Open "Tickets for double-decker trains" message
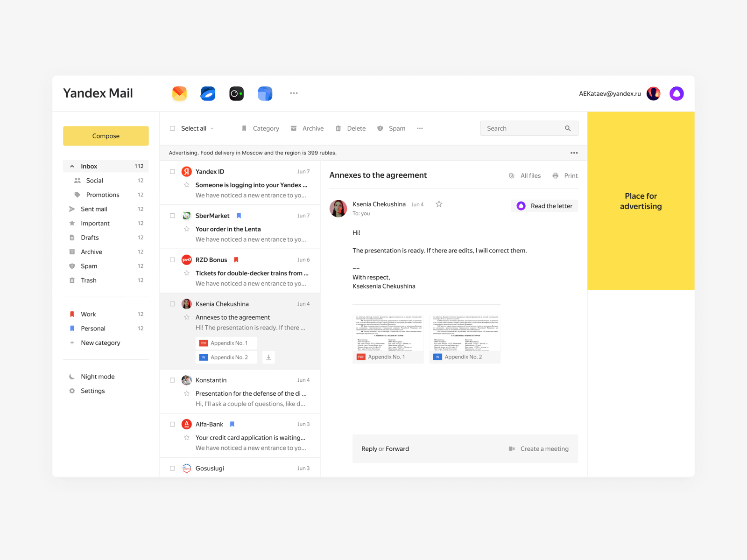Screen dimensions: 747x560 click(x=240, y=271)
